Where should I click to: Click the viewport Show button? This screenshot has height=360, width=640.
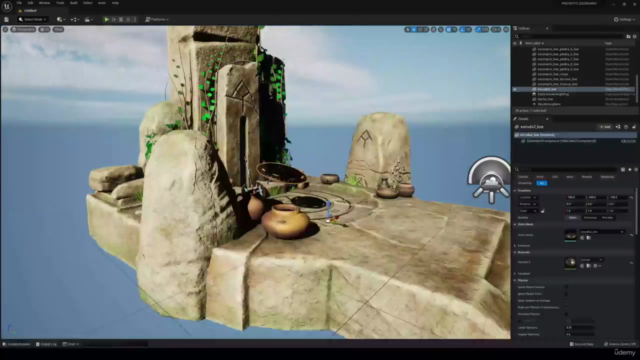58,30
